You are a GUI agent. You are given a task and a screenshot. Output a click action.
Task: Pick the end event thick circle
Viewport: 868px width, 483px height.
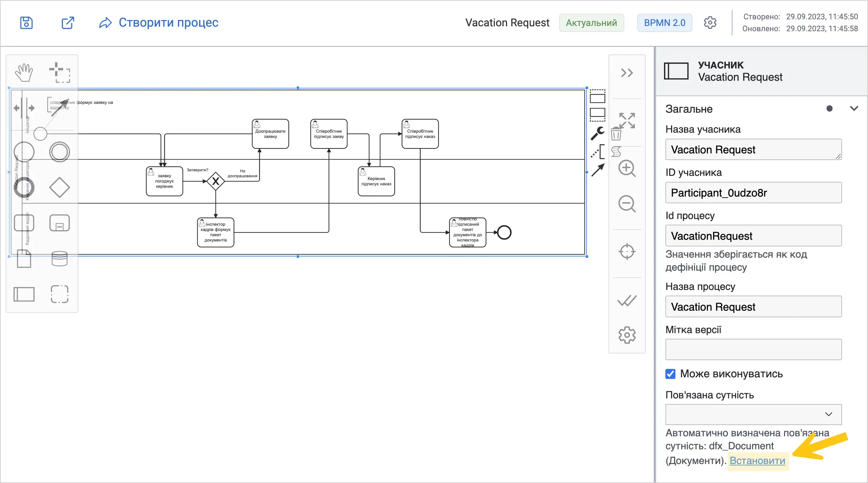(24, 187)
